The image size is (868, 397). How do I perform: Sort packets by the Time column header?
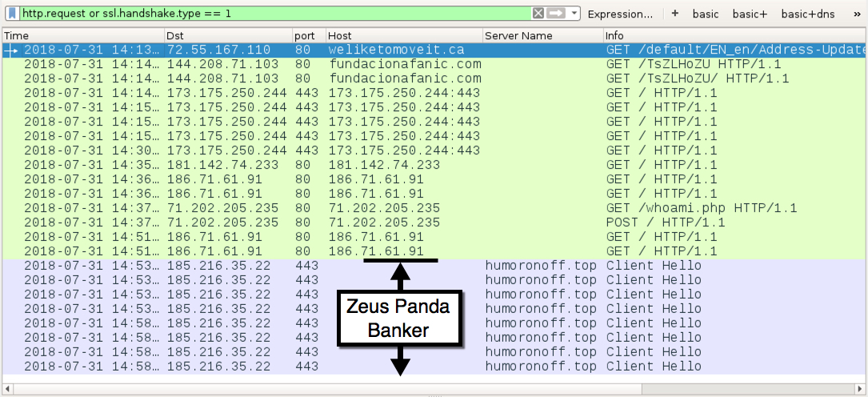[83, 35]
